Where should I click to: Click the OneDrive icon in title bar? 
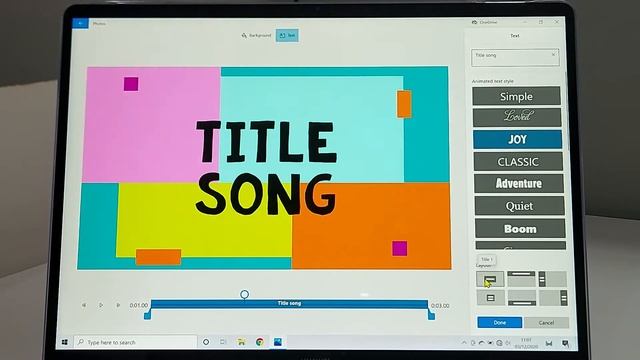(x=475, y=22)
